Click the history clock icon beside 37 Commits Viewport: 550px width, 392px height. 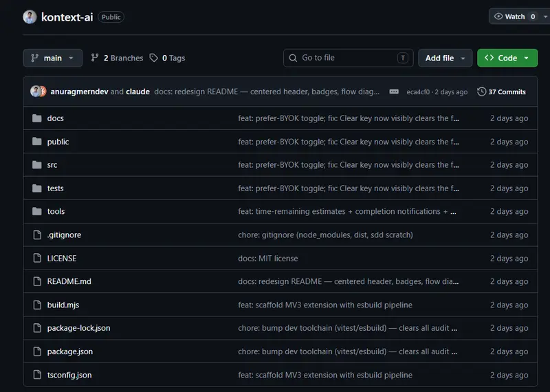(x=482, y=91)
